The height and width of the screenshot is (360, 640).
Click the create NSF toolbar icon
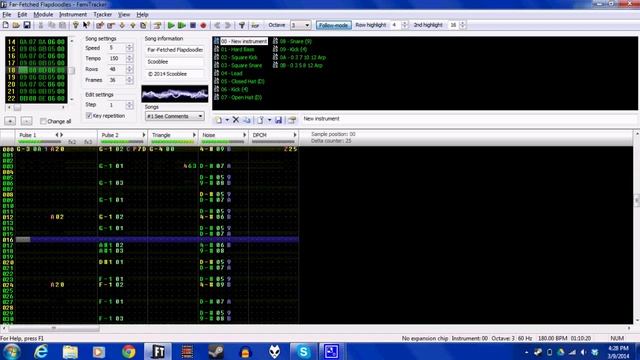pos(255,25)
